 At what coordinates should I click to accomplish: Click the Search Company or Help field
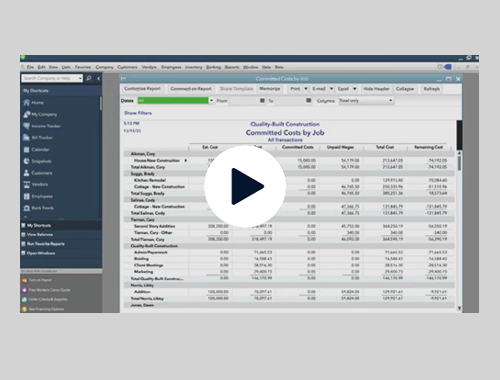tap(52, 78)
